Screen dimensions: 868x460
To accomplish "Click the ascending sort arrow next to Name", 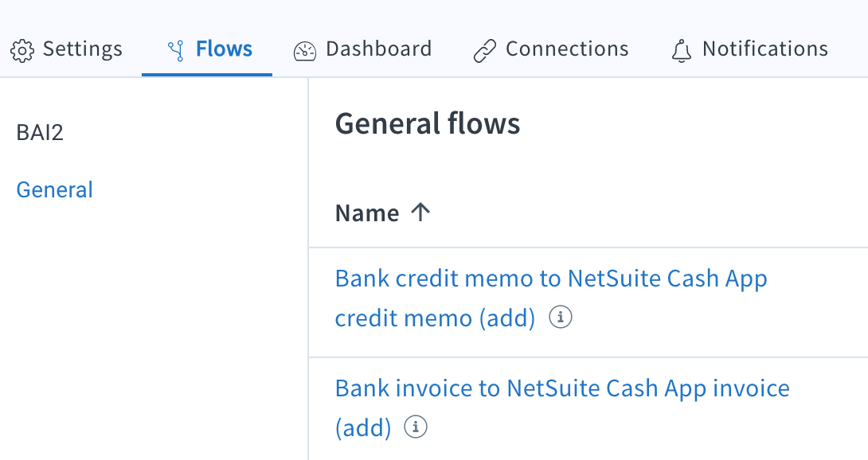I will (x=421, y=212).
